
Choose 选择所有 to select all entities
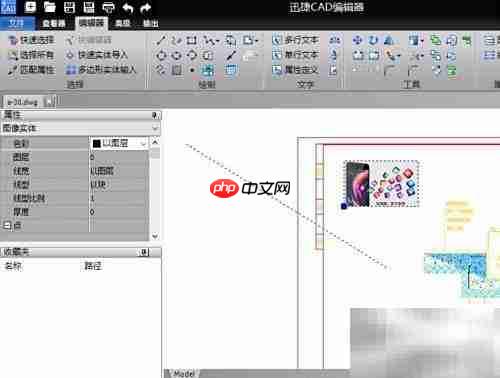(x=31, y=55)
